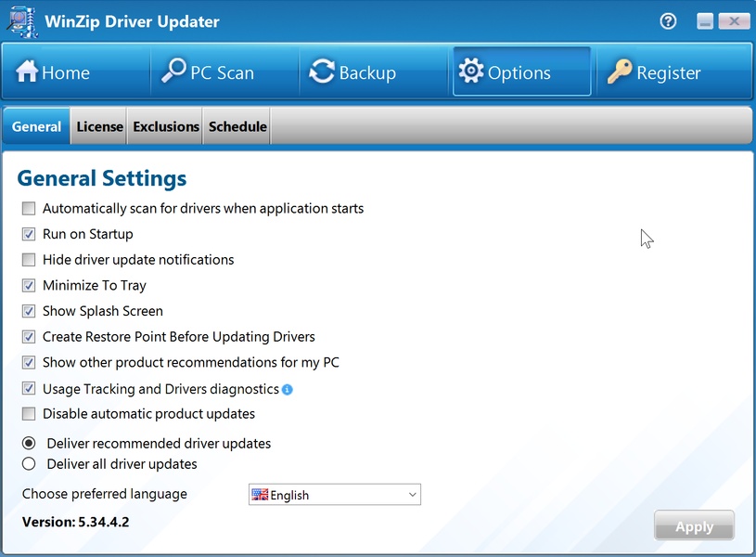Select Deliver all driver updates radio
Image resolution: width=756 pixels, height=557 pixels.
click(29, 464)
